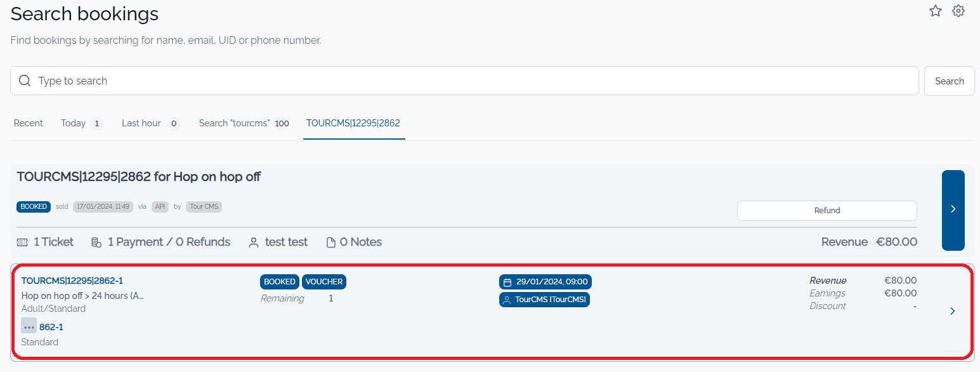The height and width of the screenshot is (372, 980).
Task: Switch to the Recent tab
Action: click(x=29, y=123)
